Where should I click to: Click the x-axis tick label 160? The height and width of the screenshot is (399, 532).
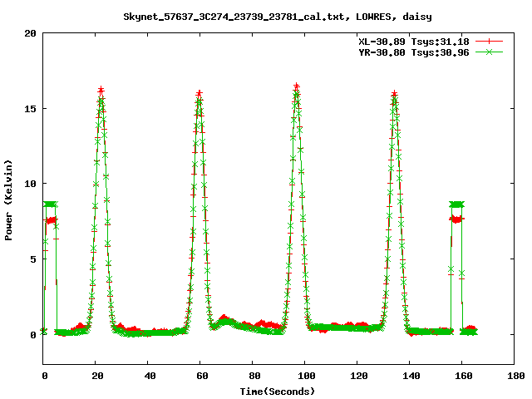(x=464, y=376)
